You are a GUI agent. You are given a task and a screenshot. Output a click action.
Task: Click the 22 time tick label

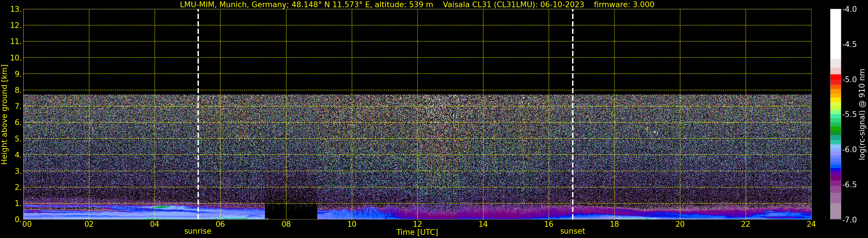point(746,224)
